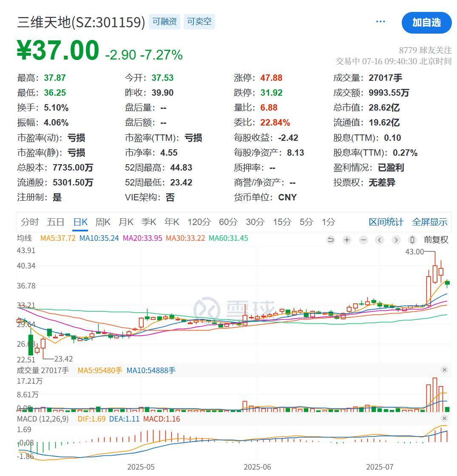Click the 均线 label above the chart
The width and height of the screenshot is (457, 476).
(x=24, y=238)
